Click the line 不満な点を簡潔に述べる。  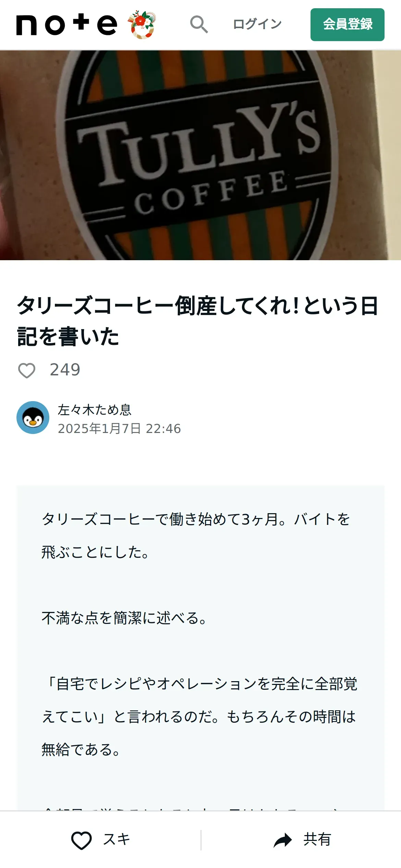pyautogui.click(x=124, y=618)
